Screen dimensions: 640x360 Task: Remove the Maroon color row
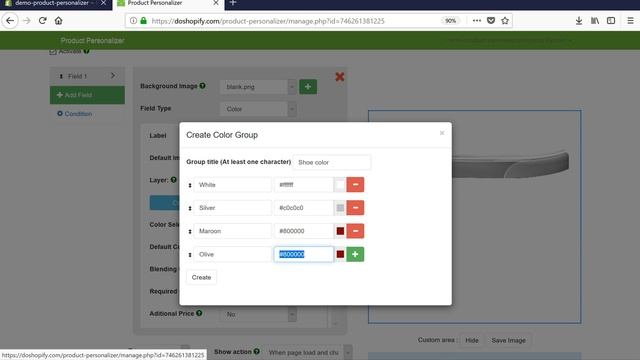click(x=355, y=231)
